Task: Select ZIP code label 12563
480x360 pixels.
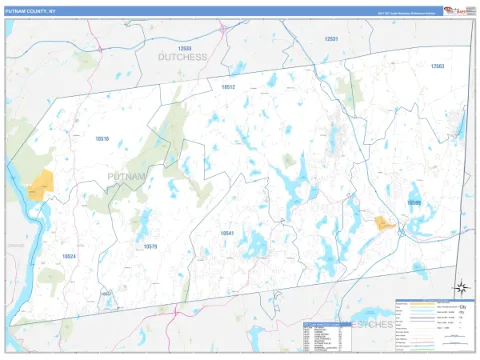Action: point(437,66)
